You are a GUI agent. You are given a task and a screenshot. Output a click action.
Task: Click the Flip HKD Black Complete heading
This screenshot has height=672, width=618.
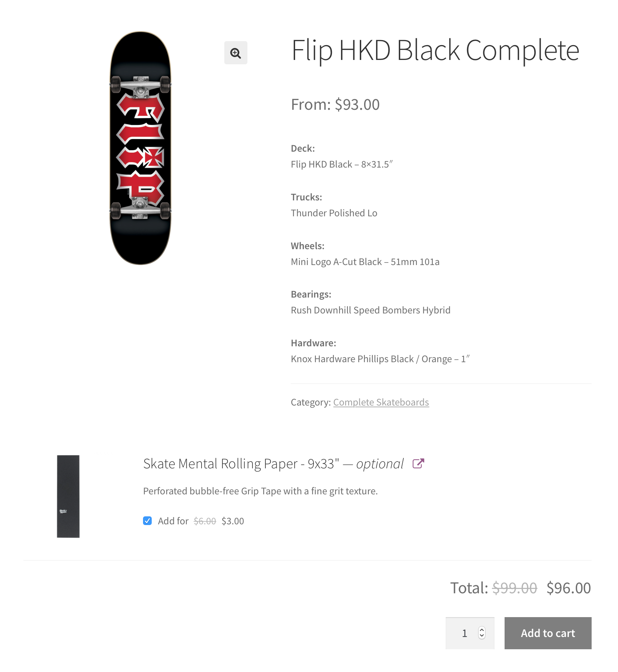click(x=435, y=51)
